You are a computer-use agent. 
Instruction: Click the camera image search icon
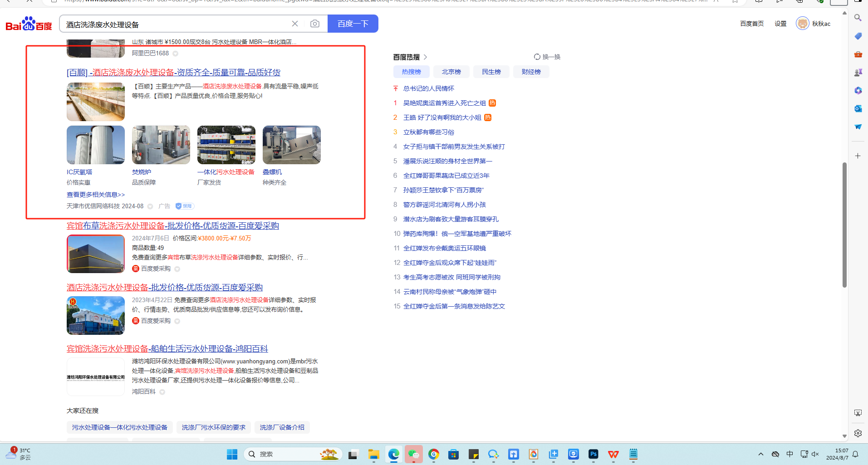[x=315, y=24]
